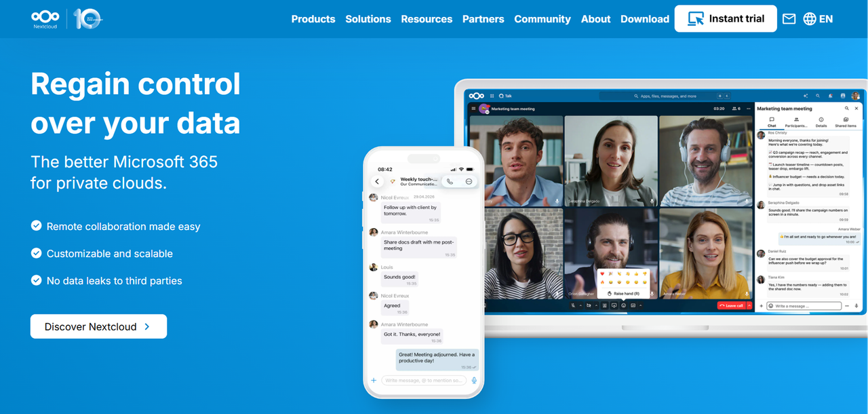Switch to the Shared items tab
Screen dimensions: 868x414
point(846,122)
